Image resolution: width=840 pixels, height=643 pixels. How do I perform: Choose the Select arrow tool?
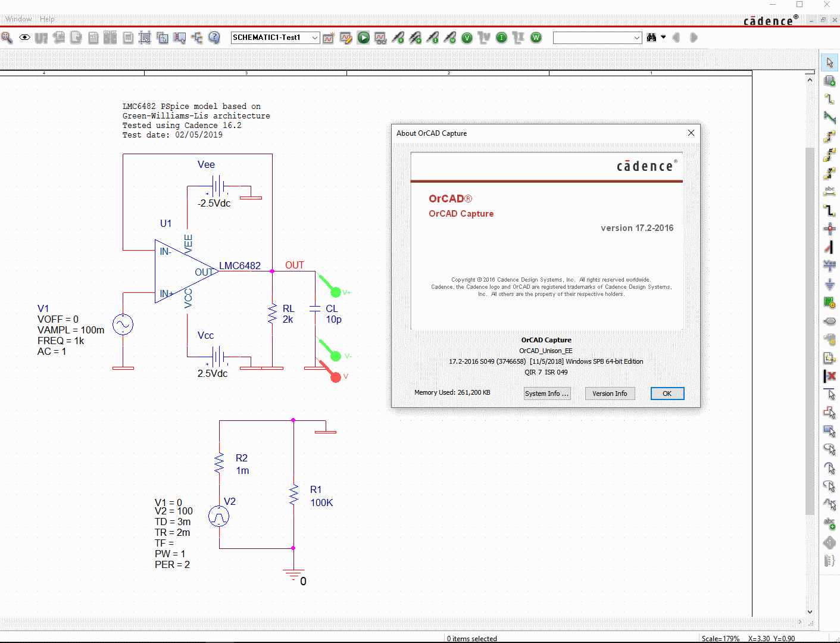(830, 62)
